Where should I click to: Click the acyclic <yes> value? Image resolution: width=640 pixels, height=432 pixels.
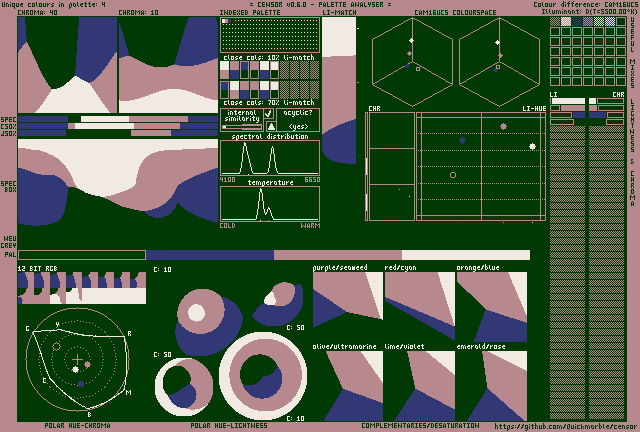click(x=298, y=127)
